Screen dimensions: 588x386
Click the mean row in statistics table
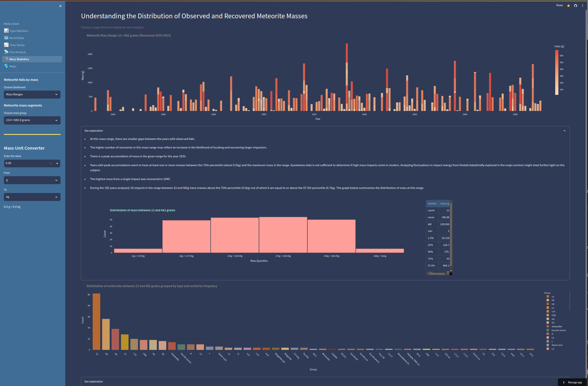click(x=438, y=217)
